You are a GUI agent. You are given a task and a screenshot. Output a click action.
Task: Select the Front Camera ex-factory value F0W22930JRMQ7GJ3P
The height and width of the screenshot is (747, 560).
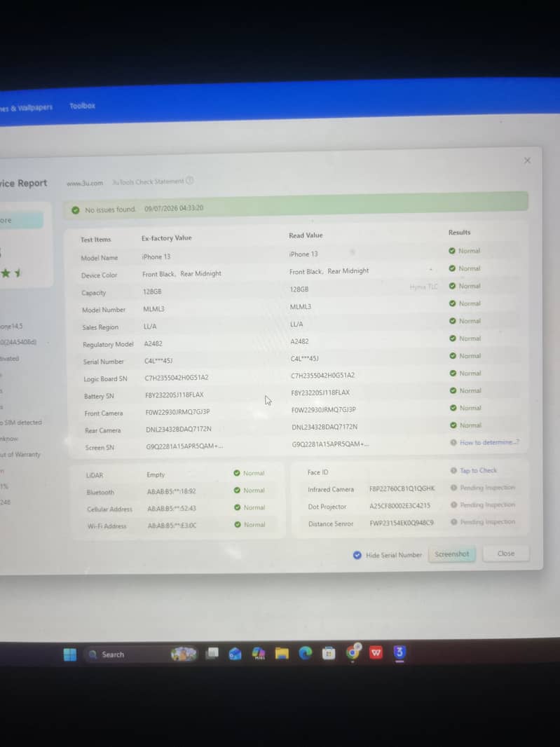point(177,411)
